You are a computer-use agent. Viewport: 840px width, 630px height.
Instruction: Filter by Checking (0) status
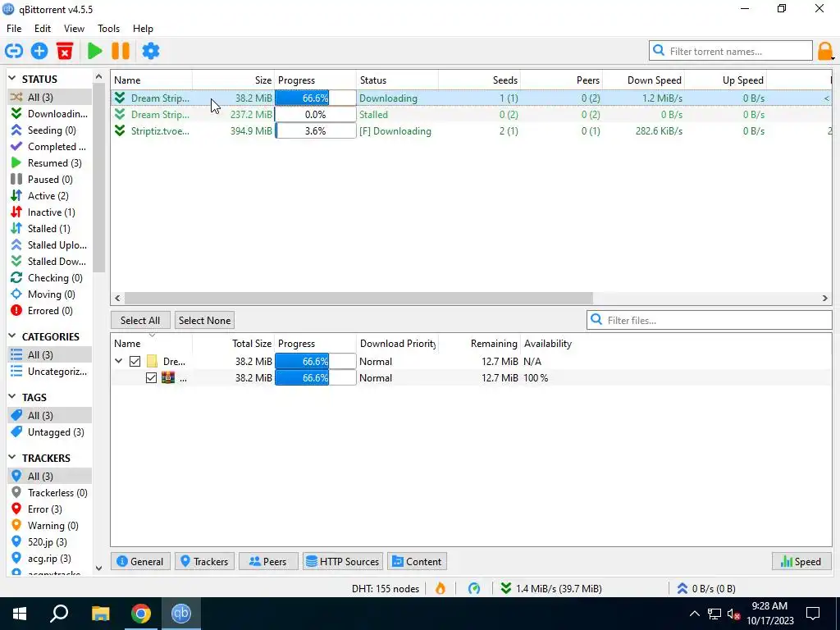pyautogui.click(x=49, y=277)
